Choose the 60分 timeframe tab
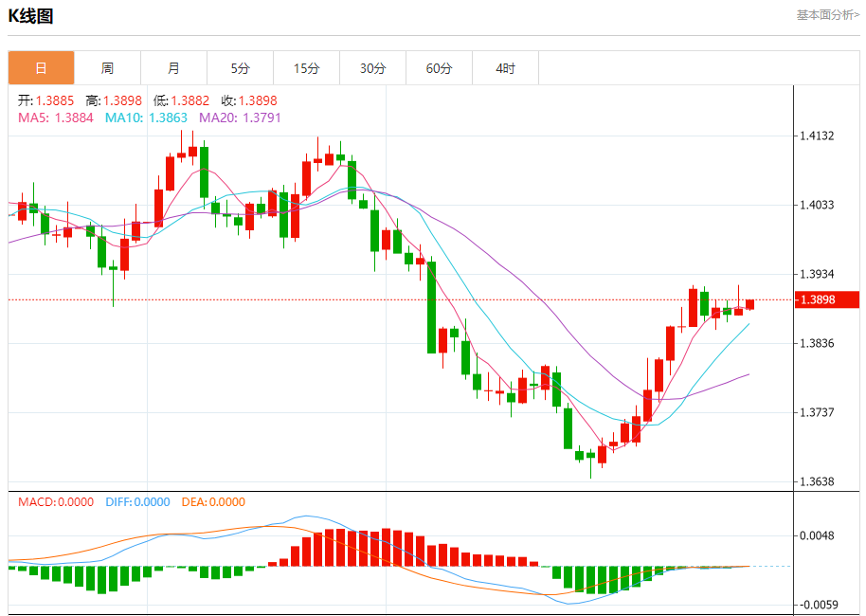 click(439, 68)
